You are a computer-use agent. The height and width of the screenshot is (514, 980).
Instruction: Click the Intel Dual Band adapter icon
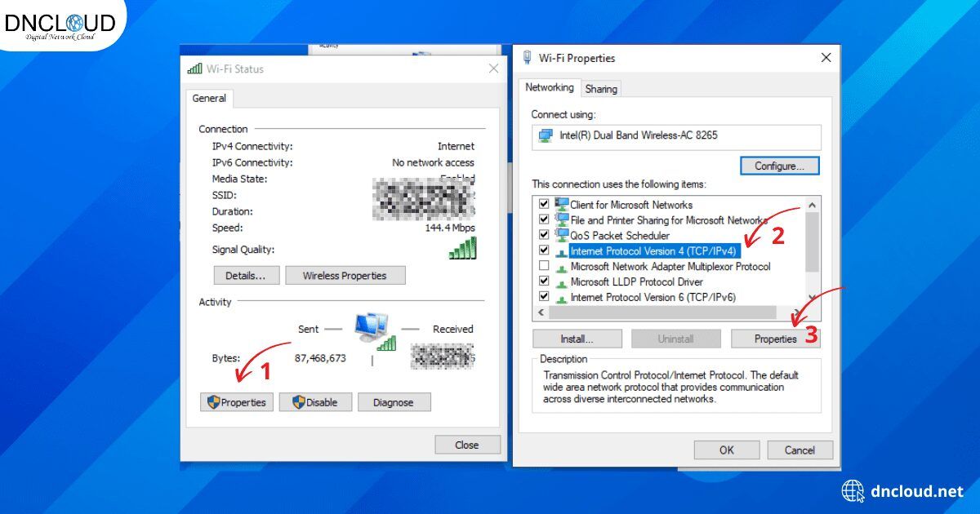click(545, 135)
